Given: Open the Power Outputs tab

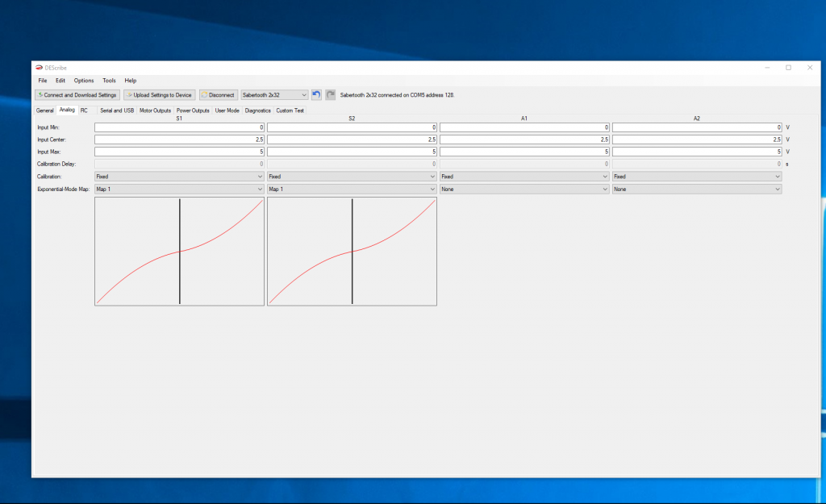Looking at the screenshot, I should tap(193, 110).
